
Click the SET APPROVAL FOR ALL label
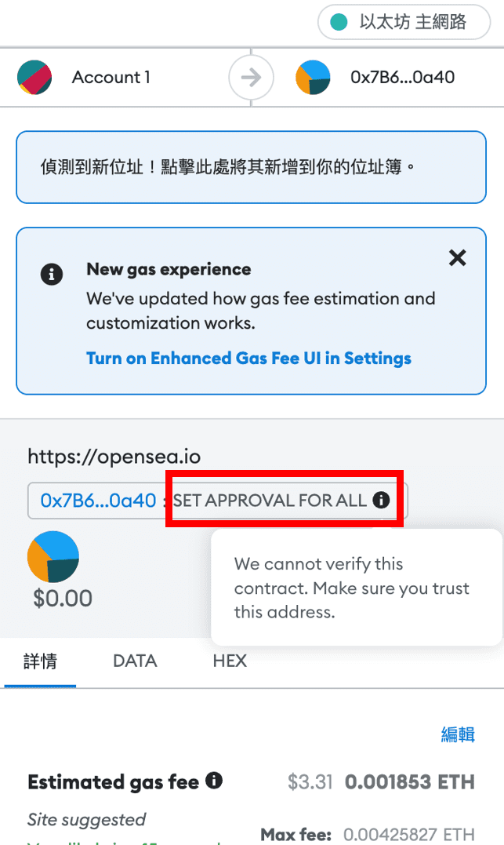click(270, 500)
